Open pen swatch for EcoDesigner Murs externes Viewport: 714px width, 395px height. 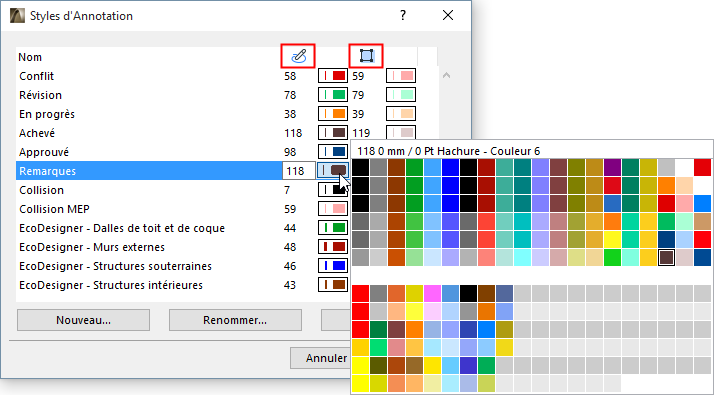pos(333,247)
